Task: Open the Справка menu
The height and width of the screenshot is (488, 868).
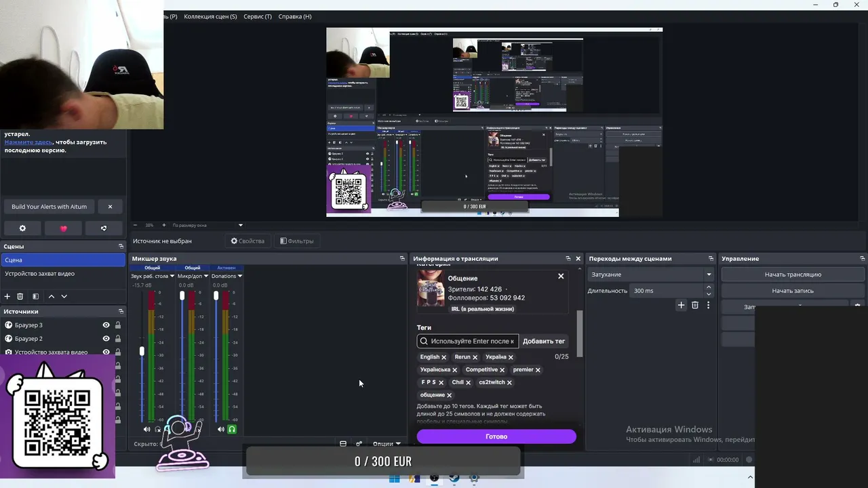Action: click(295, 16)
